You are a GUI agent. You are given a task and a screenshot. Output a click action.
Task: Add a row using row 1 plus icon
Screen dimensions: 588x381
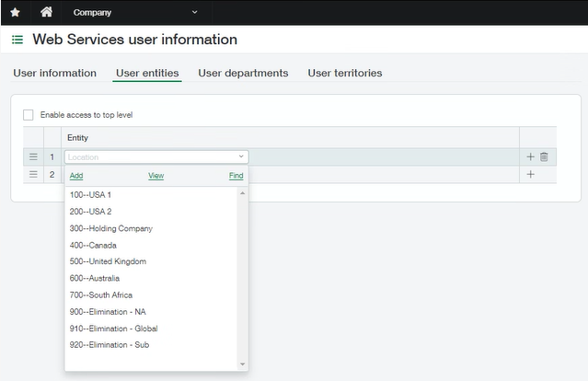(x=530, y=156)
